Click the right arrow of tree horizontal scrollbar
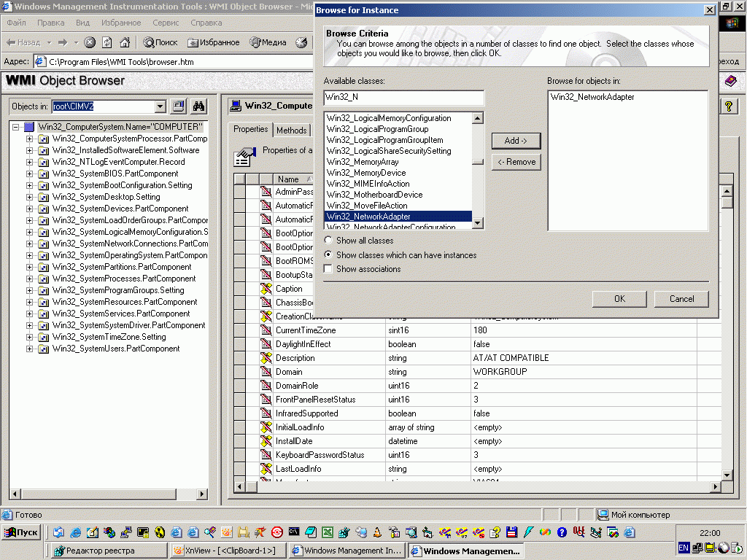 203,494
